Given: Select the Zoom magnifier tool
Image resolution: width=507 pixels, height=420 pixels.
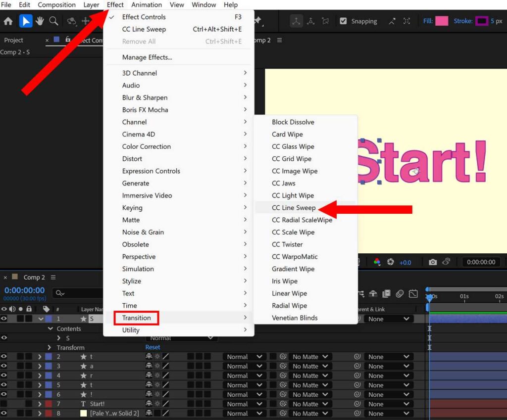Looking at the screenshot, I should 53,21.
